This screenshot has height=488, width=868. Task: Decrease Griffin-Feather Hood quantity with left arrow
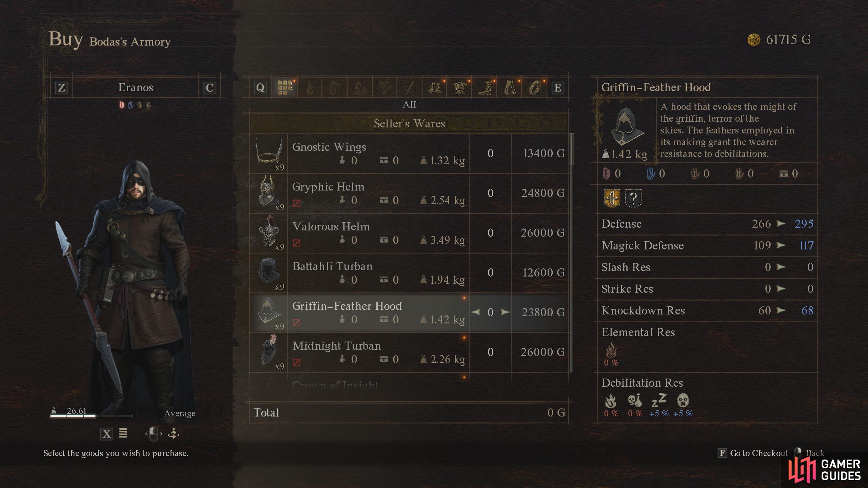[476, 312]
